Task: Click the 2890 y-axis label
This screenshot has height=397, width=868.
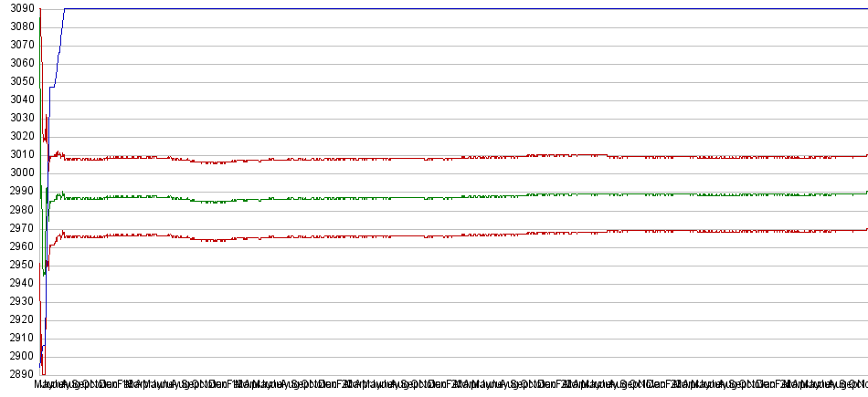Action: click(x=17, y=374)
